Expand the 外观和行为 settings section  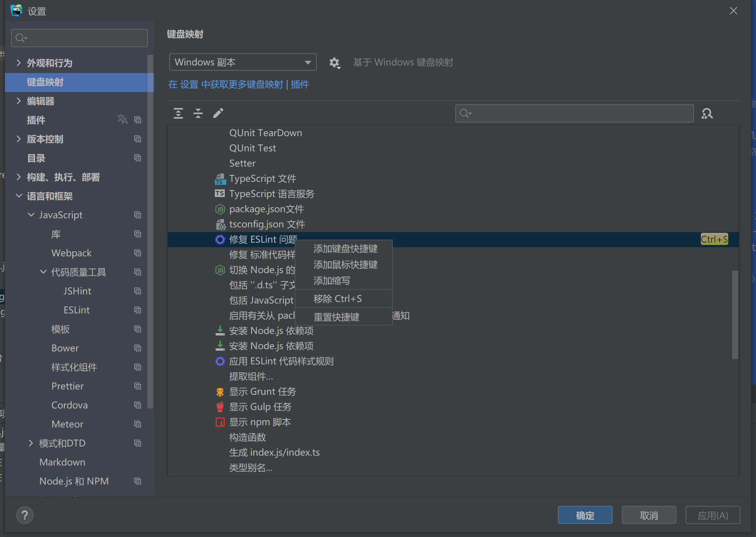(x=19, y=63)
